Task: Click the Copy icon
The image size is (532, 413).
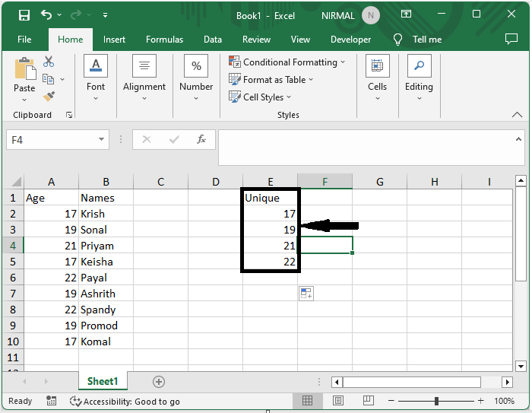Action: (x=48, y=79)
